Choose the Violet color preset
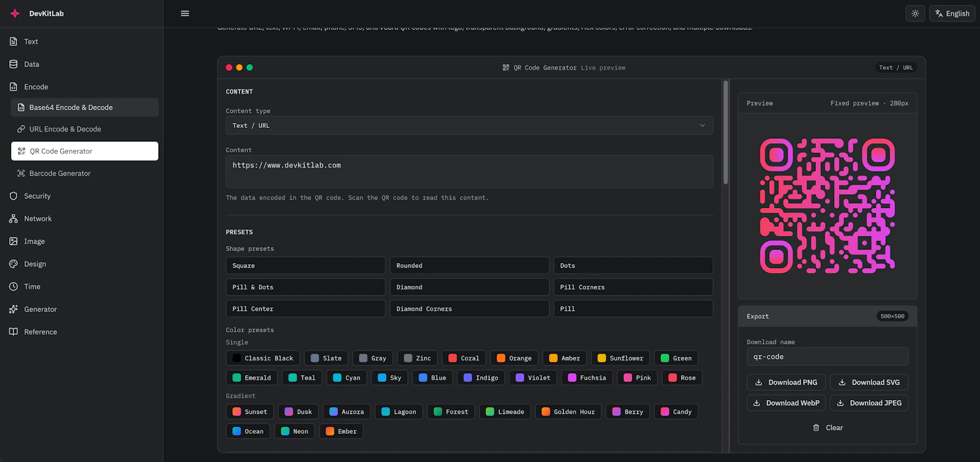This screenshot has height=462, width=980. pyautogui.click(x=533, y=378)
